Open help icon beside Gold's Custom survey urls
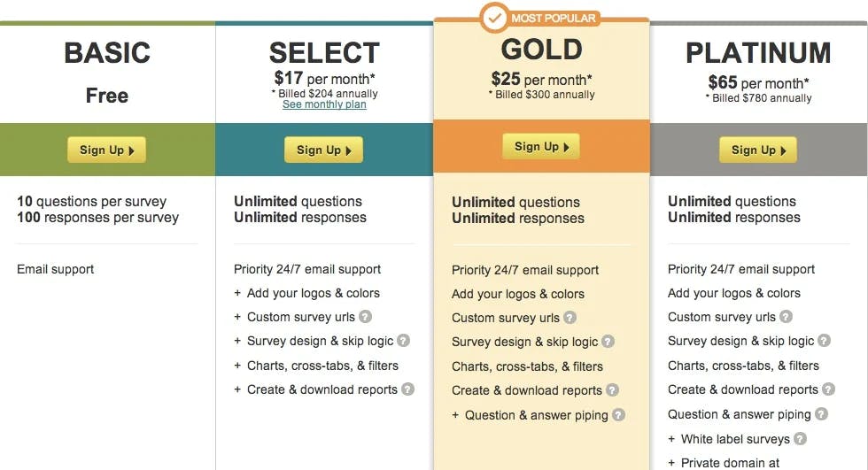Image resolution: width=868 pixels, height=470 pixels. (x=570, y=318)
